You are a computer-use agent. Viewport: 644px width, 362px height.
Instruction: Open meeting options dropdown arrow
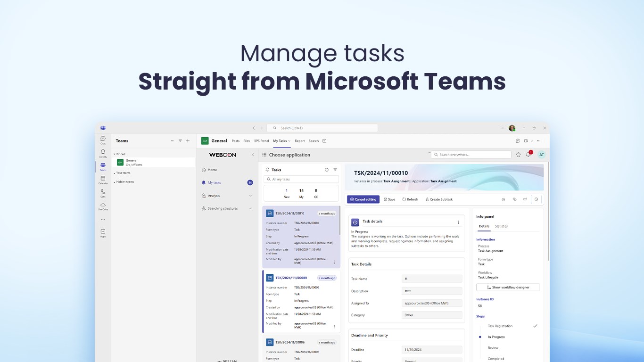click(x=532, y=140)
